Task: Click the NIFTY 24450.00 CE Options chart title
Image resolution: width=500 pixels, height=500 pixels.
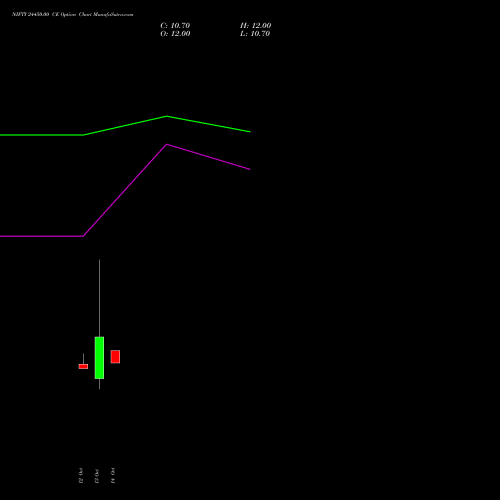Action: pos(73,14)
